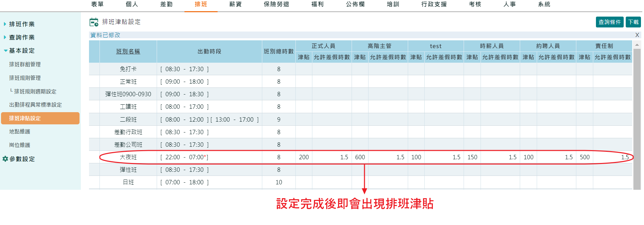Image resolution: width=644 pixels, height=225 pixels.
Task: Open the 差勤 top menu
Action: point(166,4)
